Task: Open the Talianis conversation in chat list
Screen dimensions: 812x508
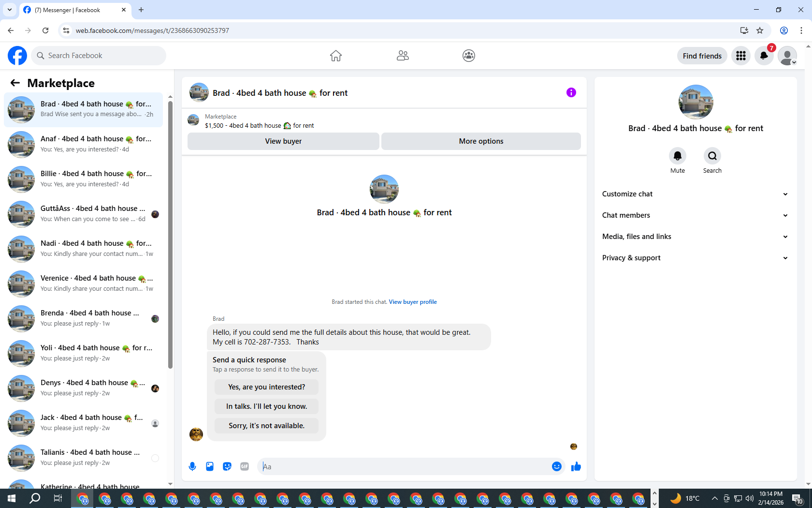Action: [x=84, y=458]
